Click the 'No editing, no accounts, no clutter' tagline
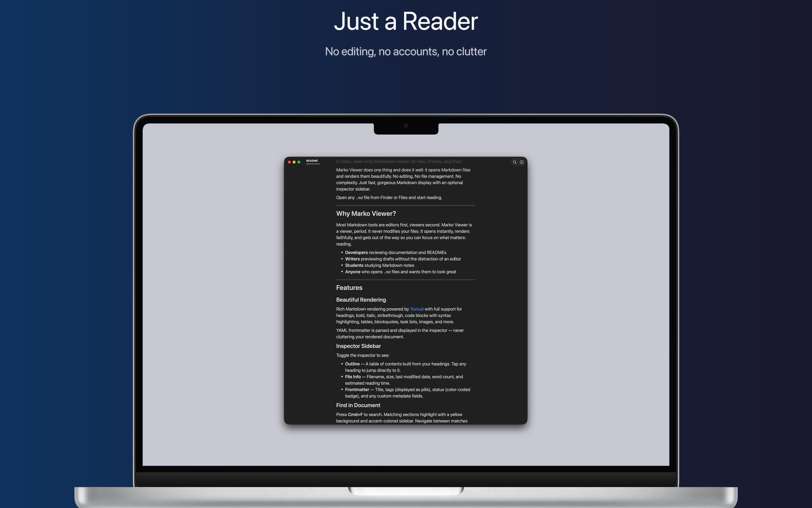 pos(406,51)
